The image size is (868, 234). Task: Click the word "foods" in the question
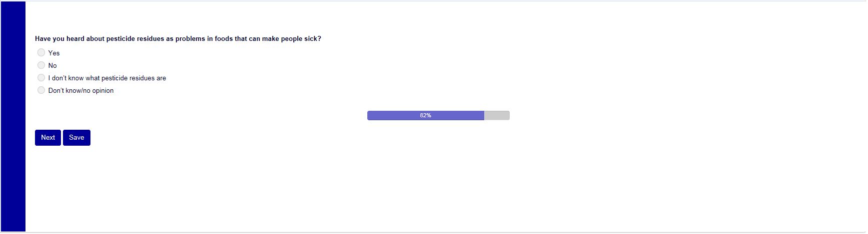click(x=224, y=38)
